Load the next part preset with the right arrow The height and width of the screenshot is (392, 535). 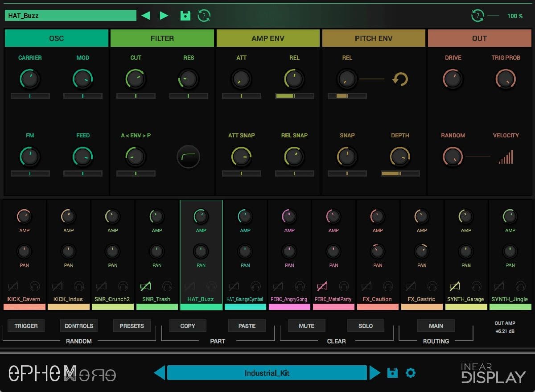pyautogui.click(x=164, y=16)
